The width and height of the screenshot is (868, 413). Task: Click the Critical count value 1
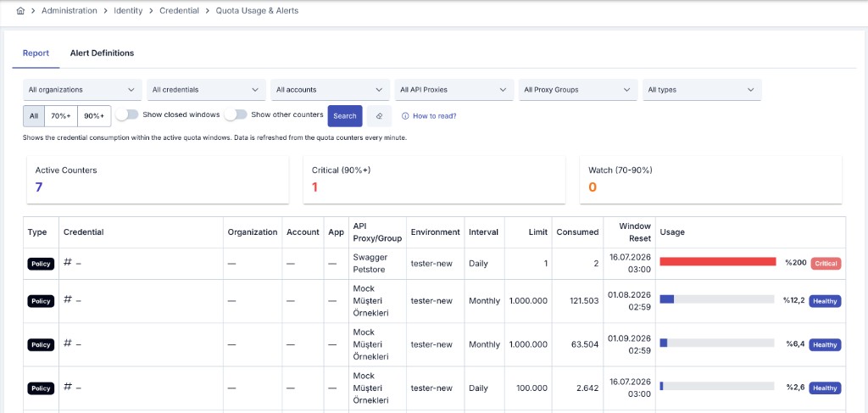[314, 187]
